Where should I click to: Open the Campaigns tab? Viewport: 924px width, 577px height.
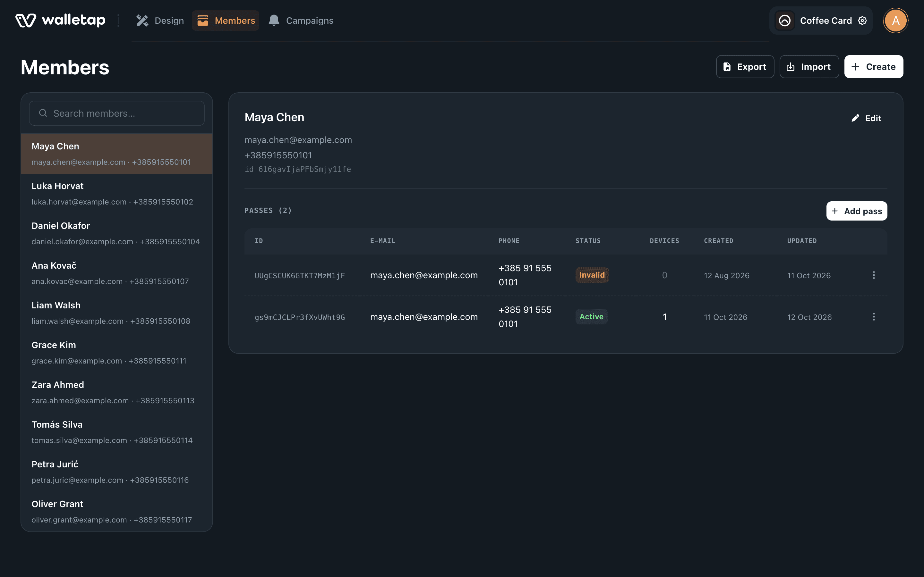pyautogui.click(x=301, y=21)
